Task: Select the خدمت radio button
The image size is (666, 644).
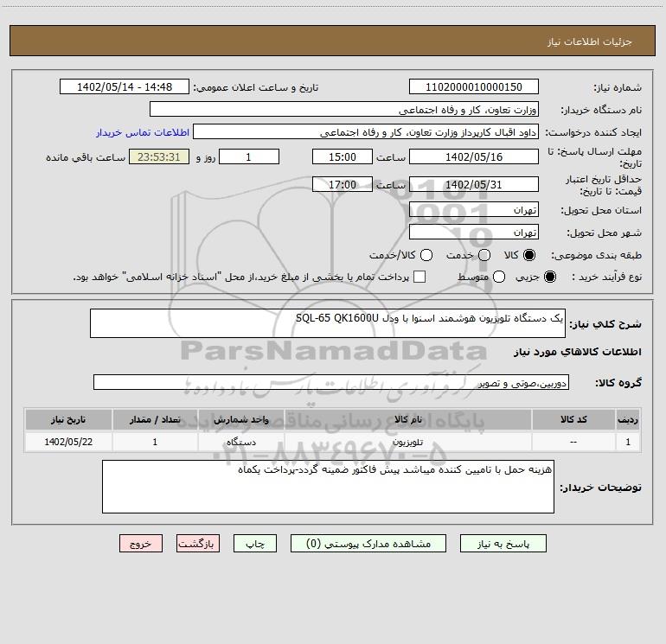Action: tap(484, 255)
